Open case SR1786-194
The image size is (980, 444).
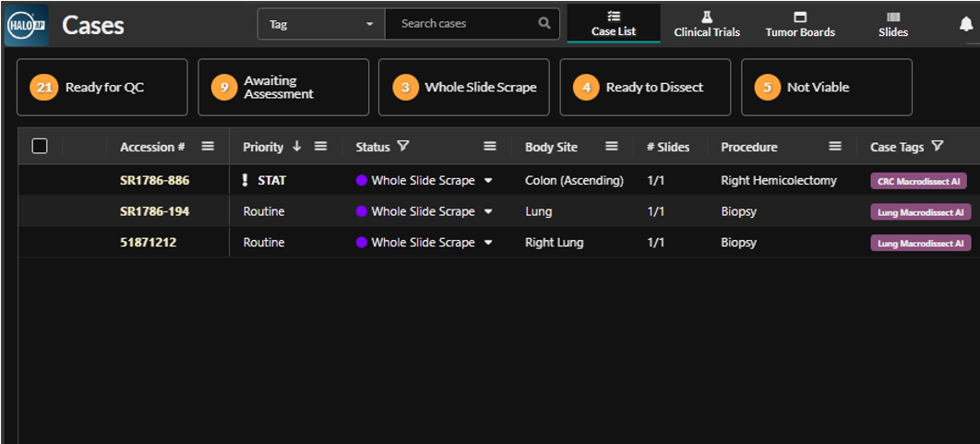154,211
